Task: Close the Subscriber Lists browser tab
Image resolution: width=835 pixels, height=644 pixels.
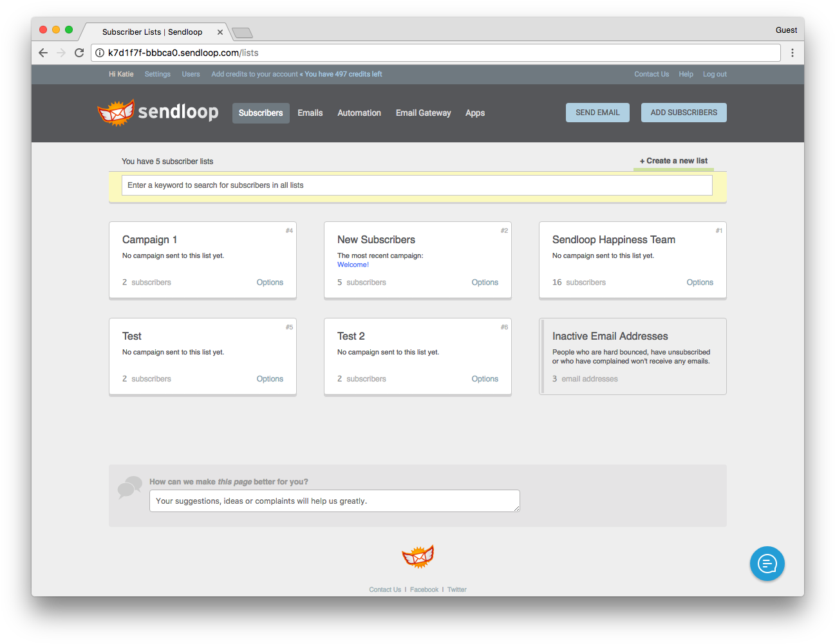Action: point(220,32)
